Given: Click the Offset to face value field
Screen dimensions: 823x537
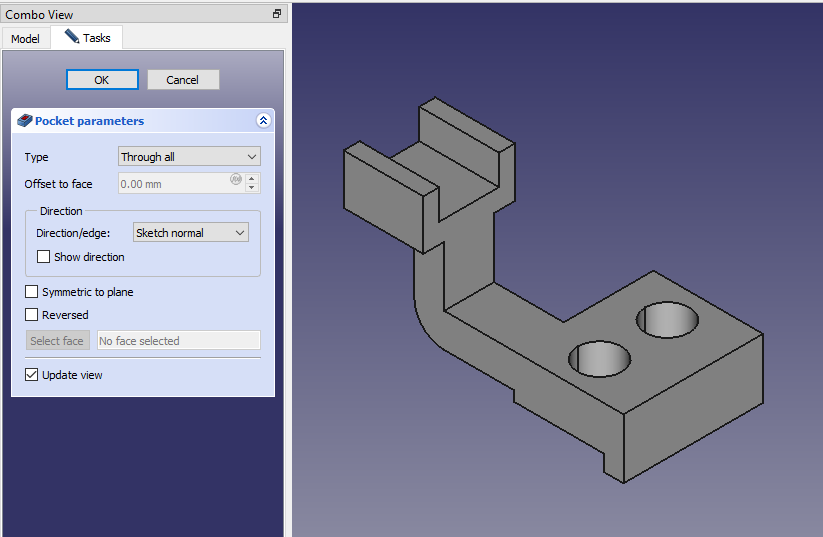Looking at the screenshot, I should click(173, 184).
